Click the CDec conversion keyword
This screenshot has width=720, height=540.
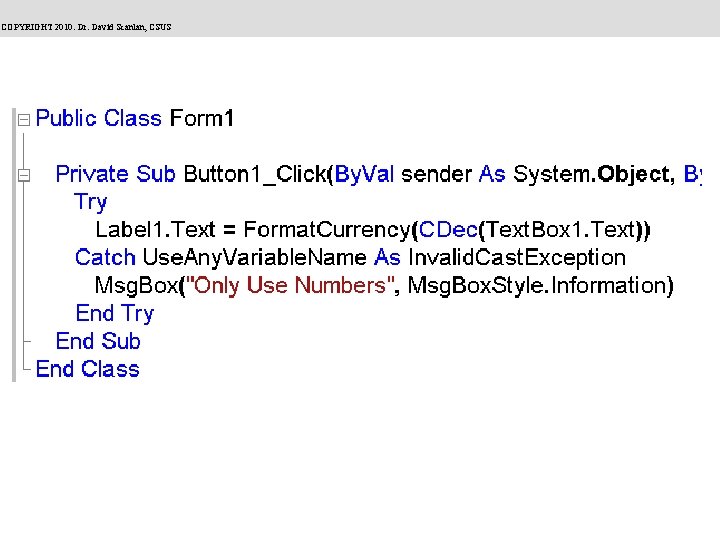[449, 230]
